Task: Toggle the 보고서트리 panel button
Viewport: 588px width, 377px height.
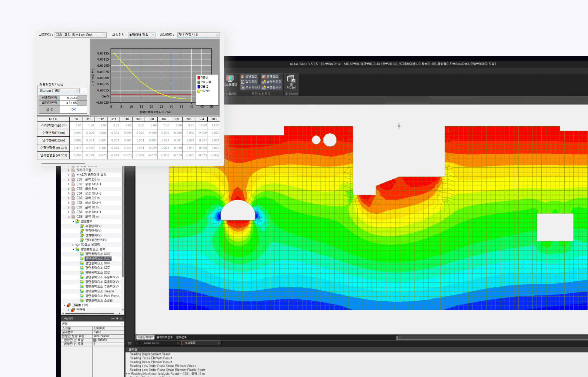Action: 250,87
